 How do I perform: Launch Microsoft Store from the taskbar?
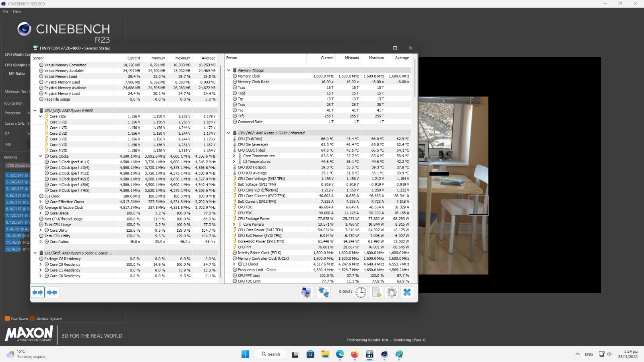tap(310, 354)
